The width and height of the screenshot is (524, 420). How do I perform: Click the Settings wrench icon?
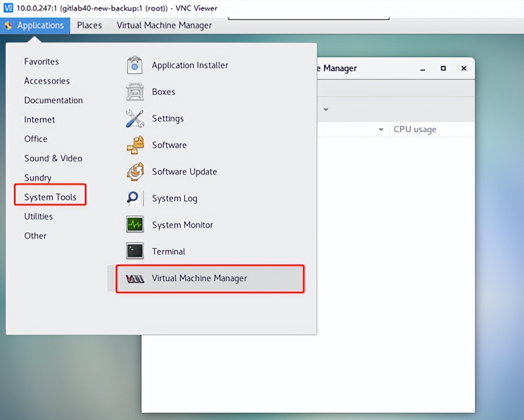click(135, 119)
